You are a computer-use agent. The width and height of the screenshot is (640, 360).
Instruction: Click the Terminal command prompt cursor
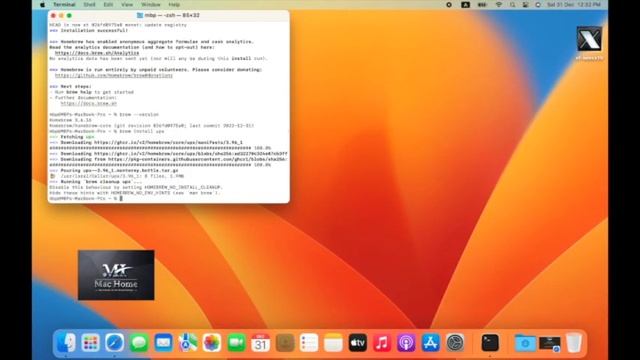pyautogui.click(x=121, y=198)
